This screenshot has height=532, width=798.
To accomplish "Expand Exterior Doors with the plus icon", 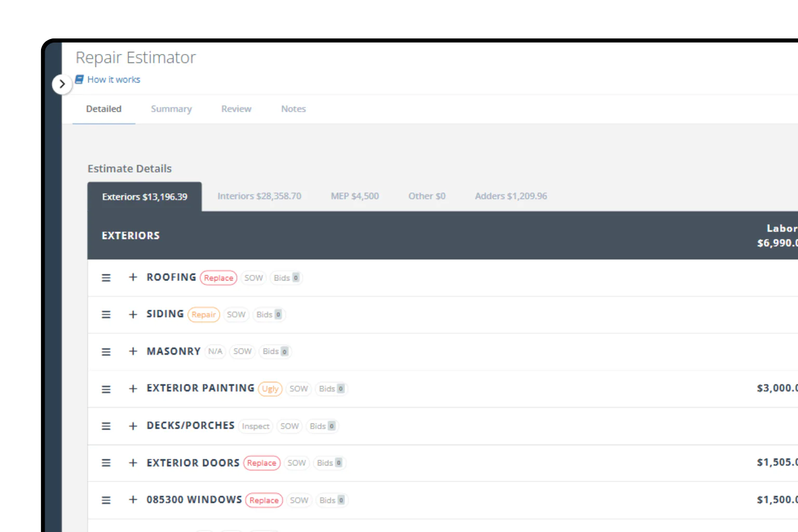I will 133,462.
